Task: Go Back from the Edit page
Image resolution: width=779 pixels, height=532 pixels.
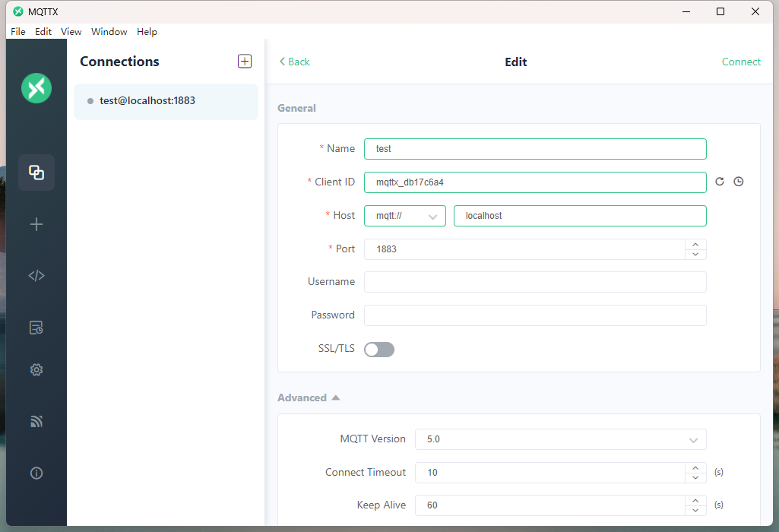Action: click(295, 62)
